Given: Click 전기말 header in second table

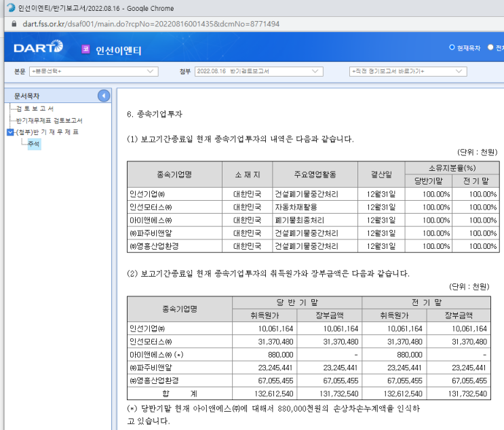Looking at the screenshot, I should [x=426, y=302].
